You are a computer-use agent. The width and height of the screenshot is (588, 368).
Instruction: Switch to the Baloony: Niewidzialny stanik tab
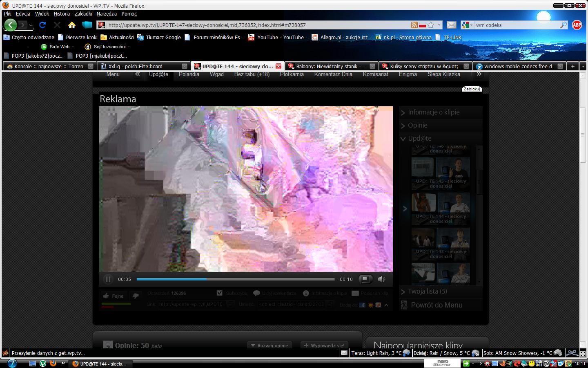point(331,66)
